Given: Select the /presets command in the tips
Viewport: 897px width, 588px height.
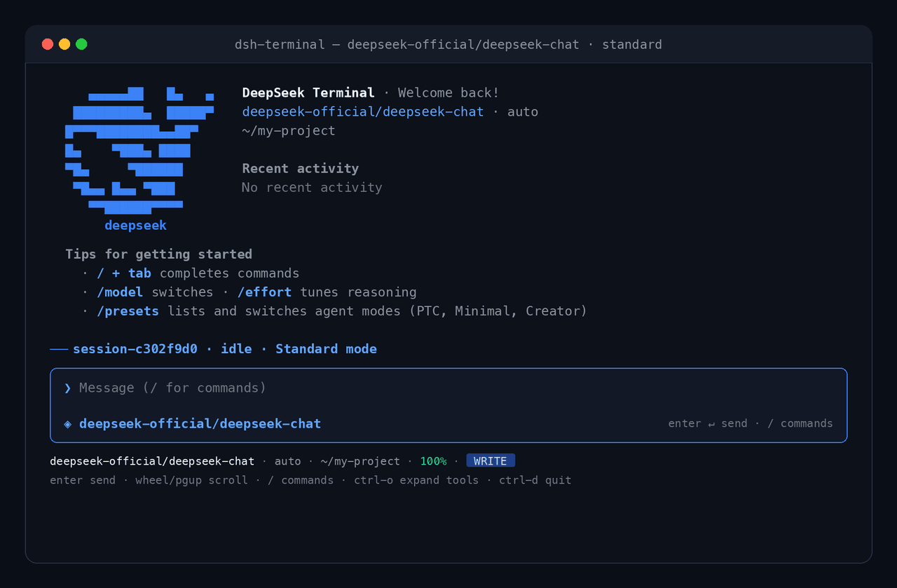Looking at the screenshot, I should click(128, 311).
